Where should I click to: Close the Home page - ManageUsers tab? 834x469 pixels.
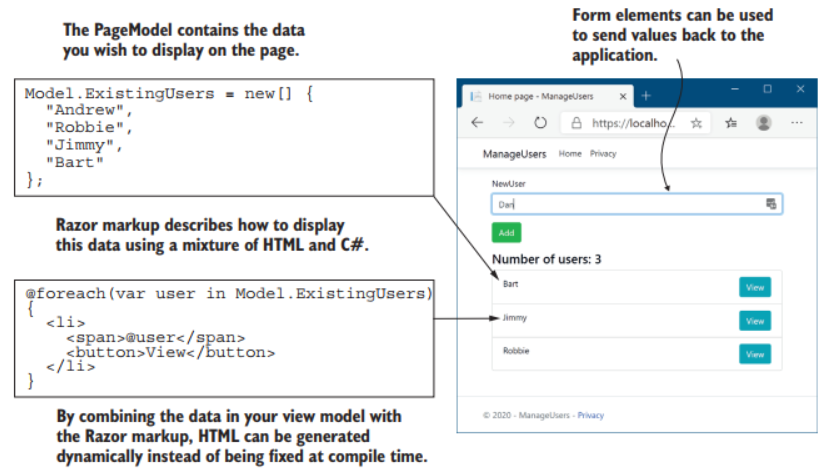tap(623, 96)
